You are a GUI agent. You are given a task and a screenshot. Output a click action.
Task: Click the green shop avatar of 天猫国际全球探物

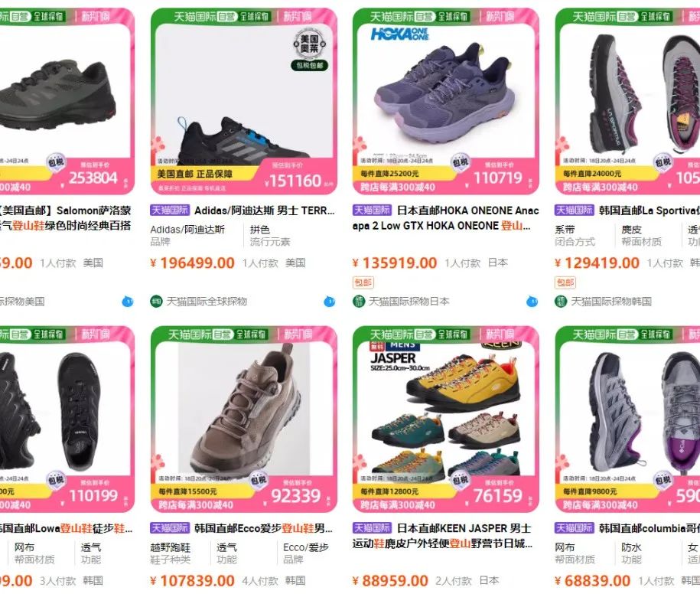(x=156, y=302)
